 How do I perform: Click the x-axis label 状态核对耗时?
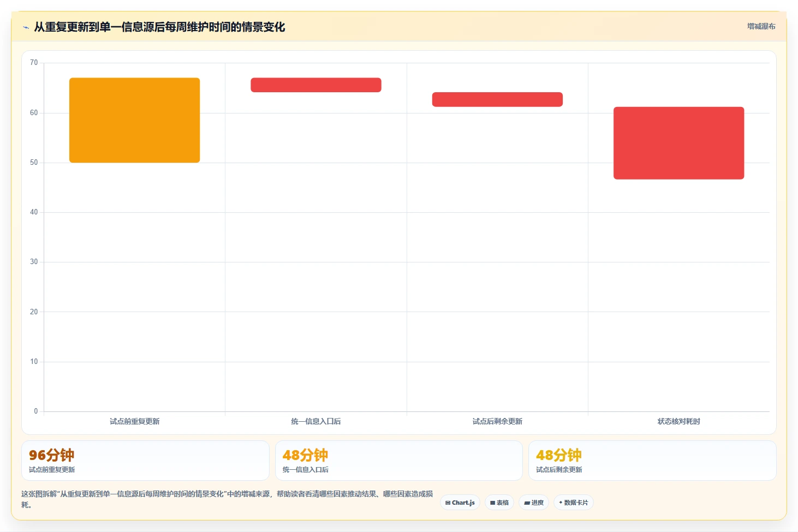(x=679, y=421)
